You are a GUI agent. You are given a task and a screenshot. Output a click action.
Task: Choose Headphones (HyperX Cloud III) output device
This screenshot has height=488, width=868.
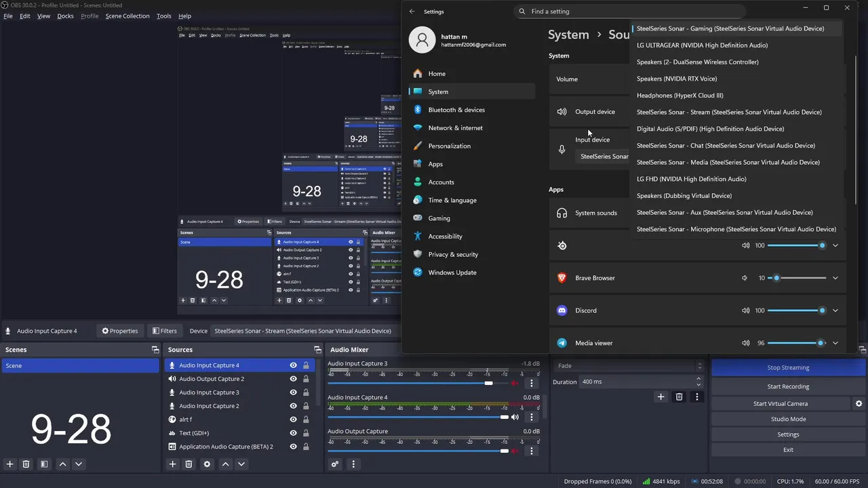pyautogui.click(x=680, y=96)
